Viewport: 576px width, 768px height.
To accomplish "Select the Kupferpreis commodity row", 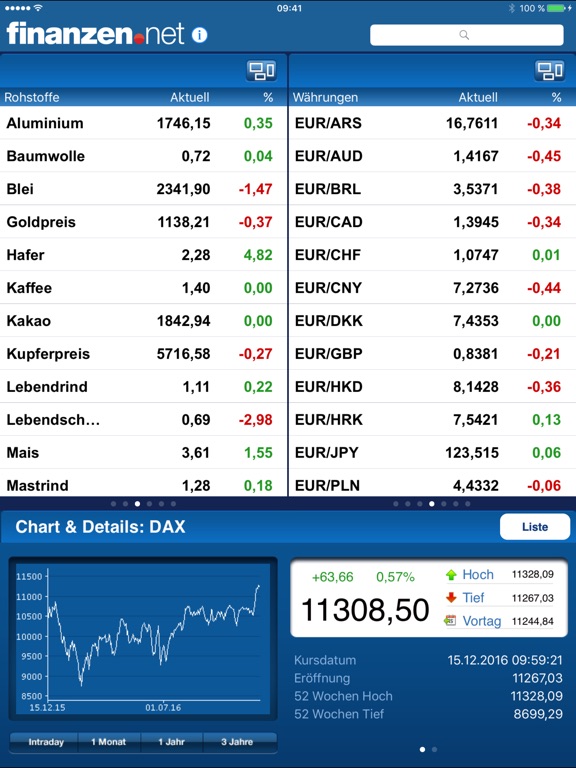I will [143, 354].
